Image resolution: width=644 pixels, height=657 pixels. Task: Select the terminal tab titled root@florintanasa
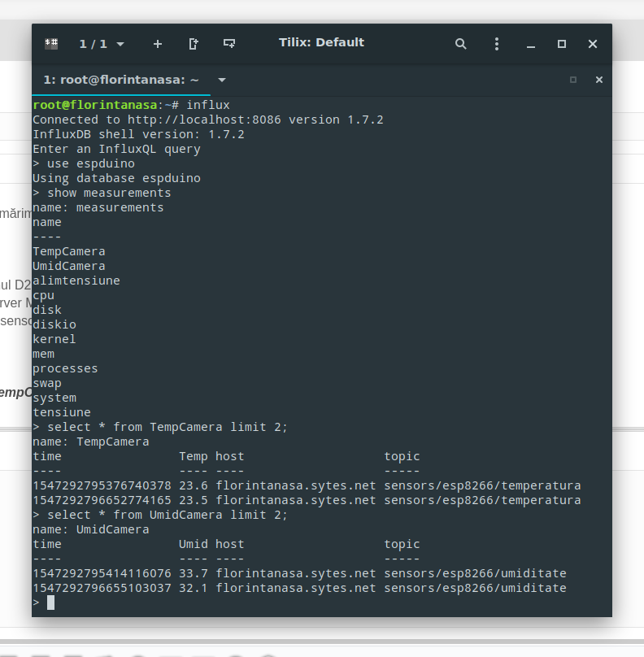(121, 80)
